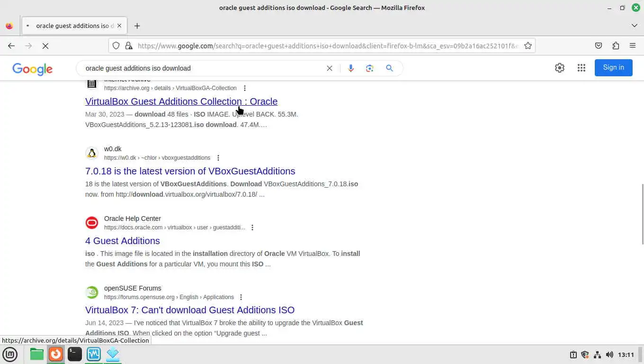Launch Terminal from taskbar
644x364 pixels.
coord(74,354)
